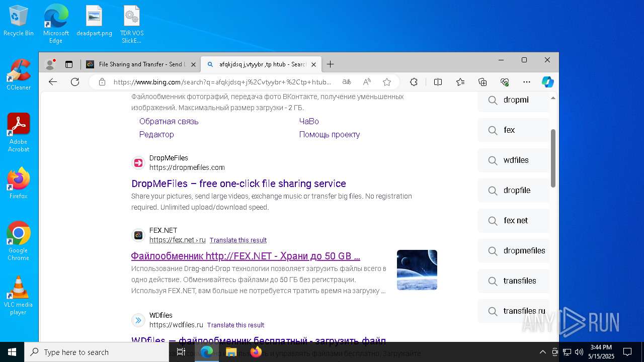
Task: Refresh the Bing search page
Action: click(x=75, y=82)
